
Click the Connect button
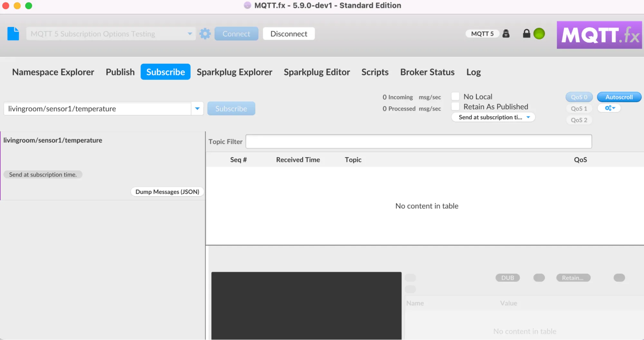coord(236,34)
